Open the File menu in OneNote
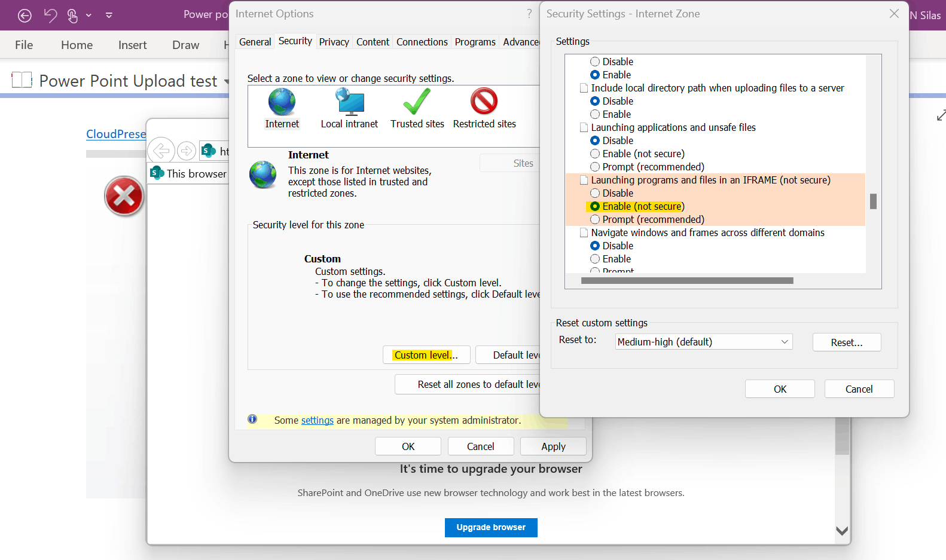Image resolution: width=946 pixels, height=560 pixels. click(24, 45)
